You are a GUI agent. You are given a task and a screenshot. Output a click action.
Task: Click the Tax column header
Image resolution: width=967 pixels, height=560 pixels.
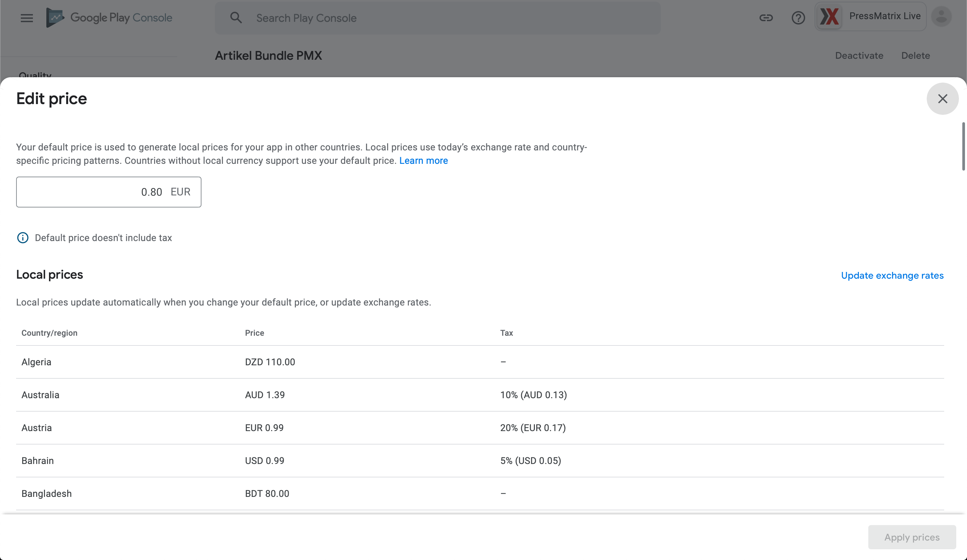pos(506,333)
